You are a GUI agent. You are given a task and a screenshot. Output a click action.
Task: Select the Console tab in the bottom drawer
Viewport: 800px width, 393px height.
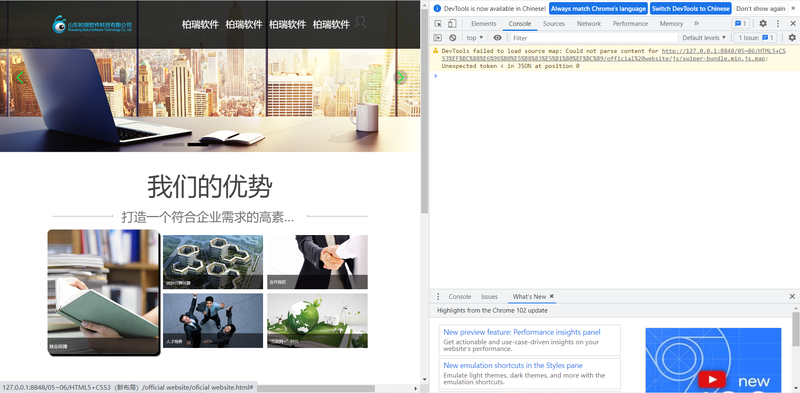(x=460, y=297)
